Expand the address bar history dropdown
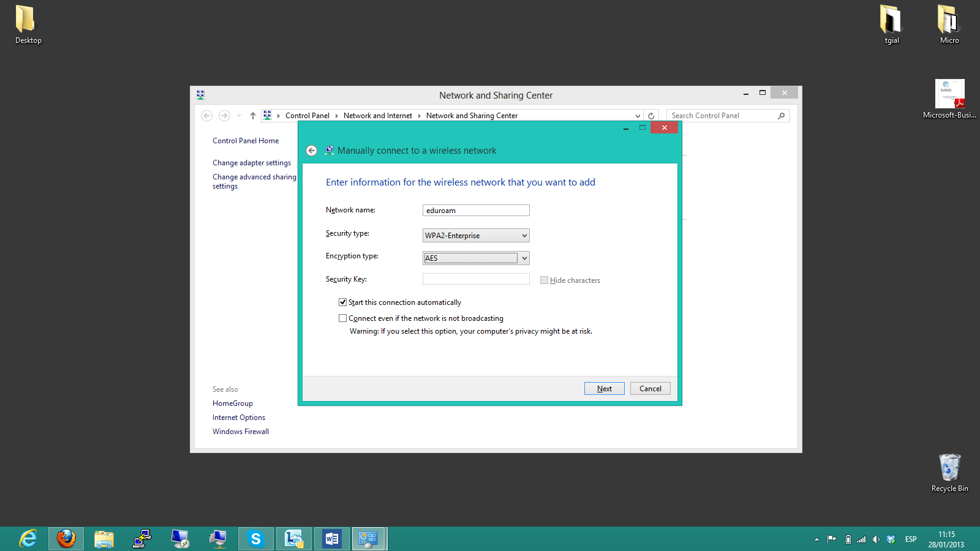Screen dimensions: 980x551 pyautogui.click(x=638, y=116)
